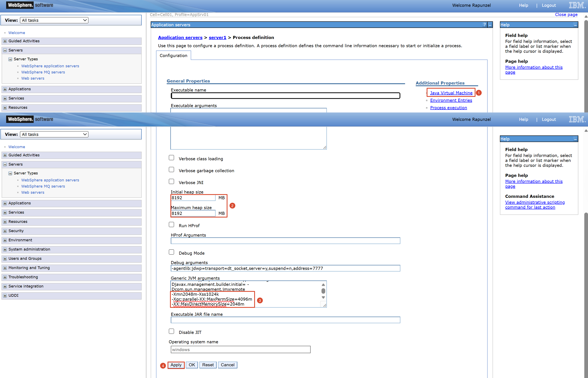Screen dimensions: 588x378
Task: Tick the Disable JIT checkbox
Action: (171, 331)
